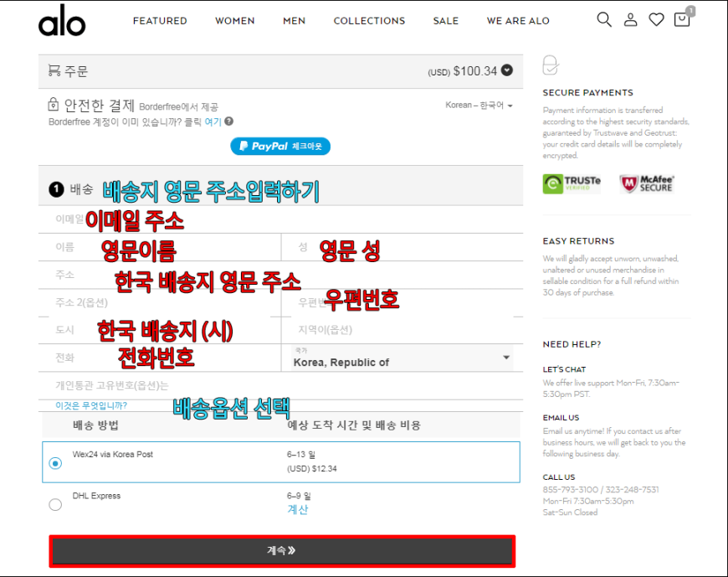Click the postal code (우편번호) field
Viewport: 728px width, 577px height.
(402, 303)
